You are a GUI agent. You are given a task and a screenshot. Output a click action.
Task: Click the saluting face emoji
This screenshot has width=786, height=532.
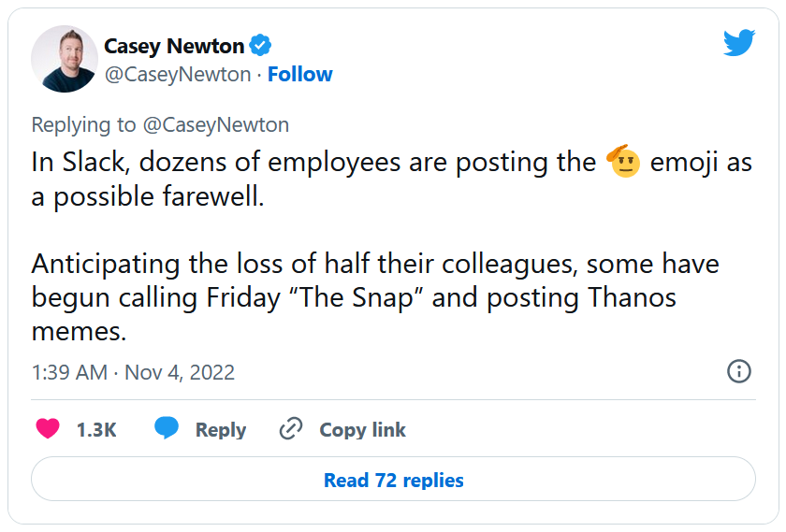pos(623,163)
